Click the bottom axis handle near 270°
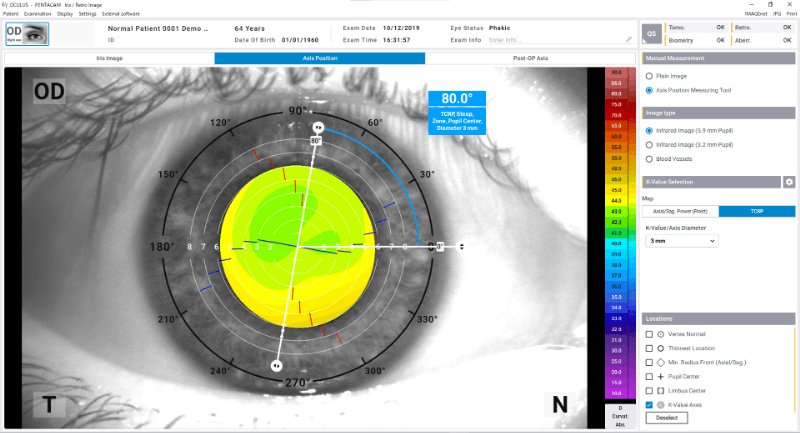Image resolution: width=800 pixels, height=433 pixels. (x=277, y=365)
